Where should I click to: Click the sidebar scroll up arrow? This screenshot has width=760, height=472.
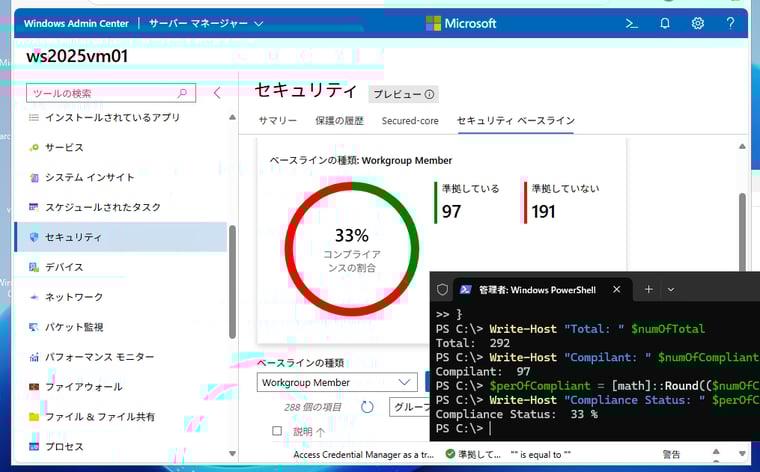(232, 117)
